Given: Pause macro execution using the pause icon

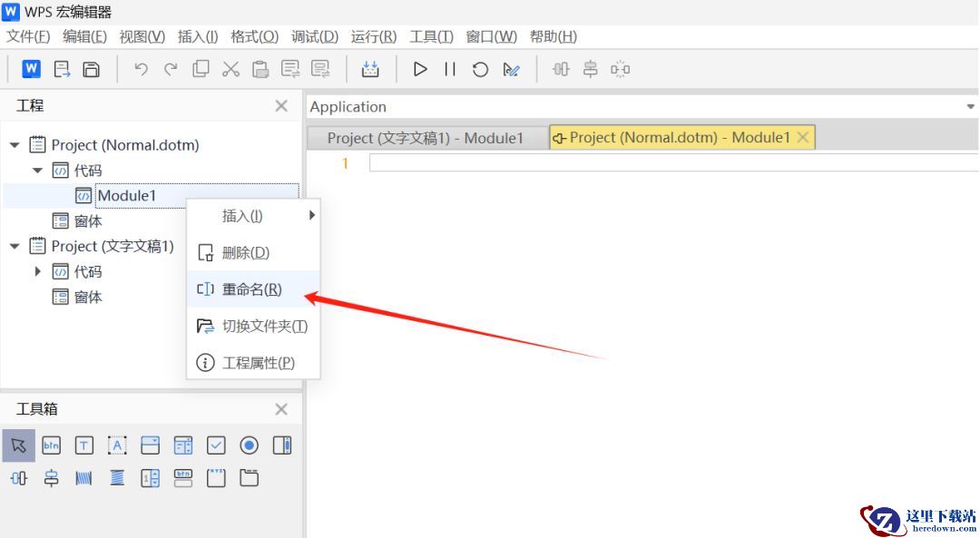Looking at the screenshot, I should tap(450, 69).
